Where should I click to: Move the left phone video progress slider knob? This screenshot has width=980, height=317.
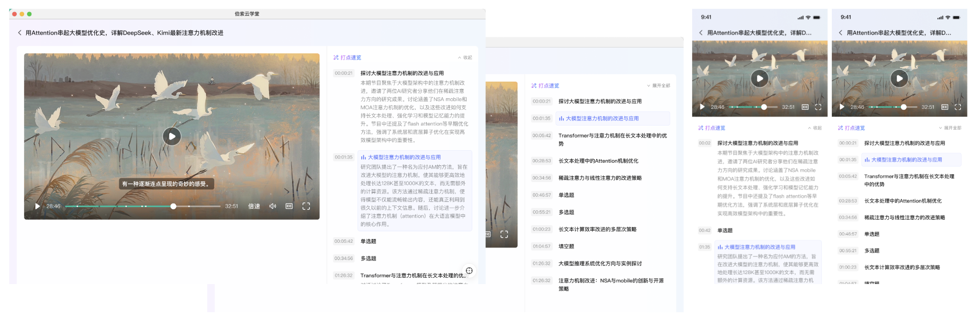(764, 107)
